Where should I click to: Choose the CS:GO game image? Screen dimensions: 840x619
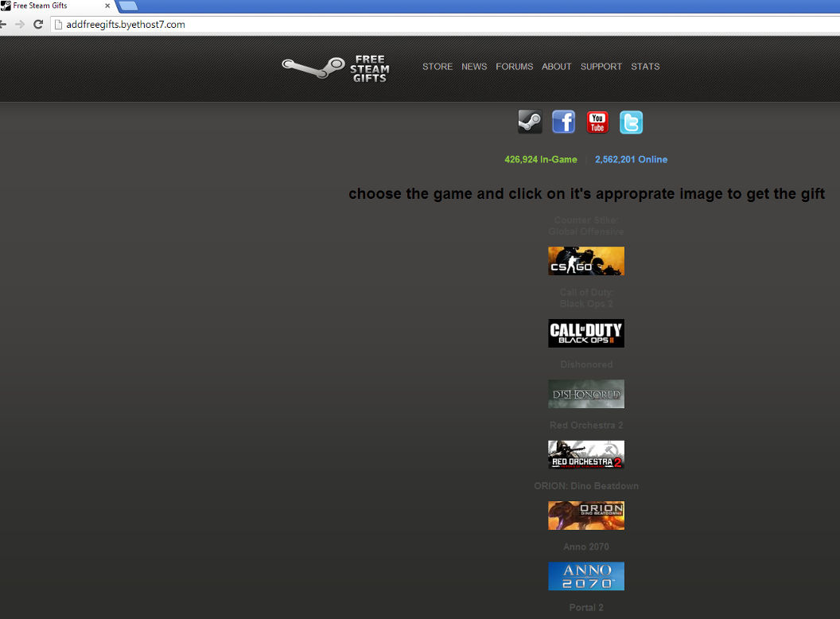pos(586,261)
